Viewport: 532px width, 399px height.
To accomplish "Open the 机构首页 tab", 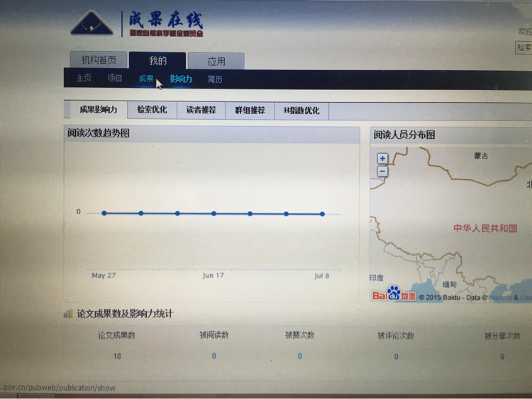I will click(x=99, y=60).
